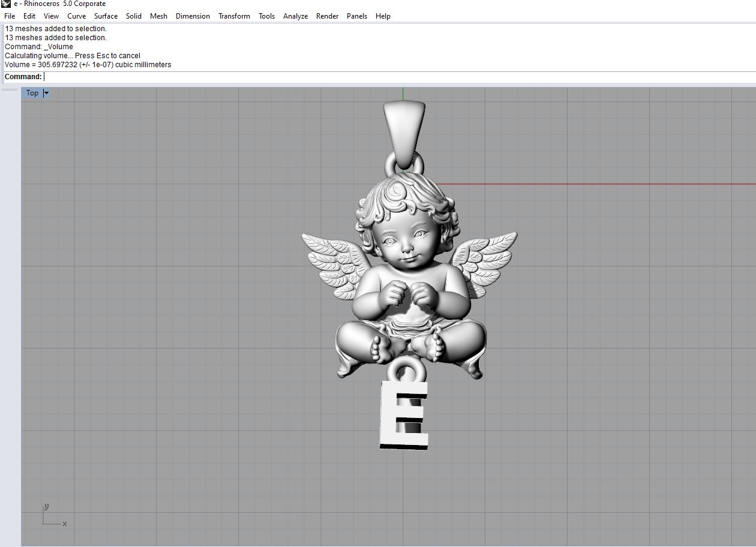Open the Mesh menu
The image size is (756, 547).
158,16
